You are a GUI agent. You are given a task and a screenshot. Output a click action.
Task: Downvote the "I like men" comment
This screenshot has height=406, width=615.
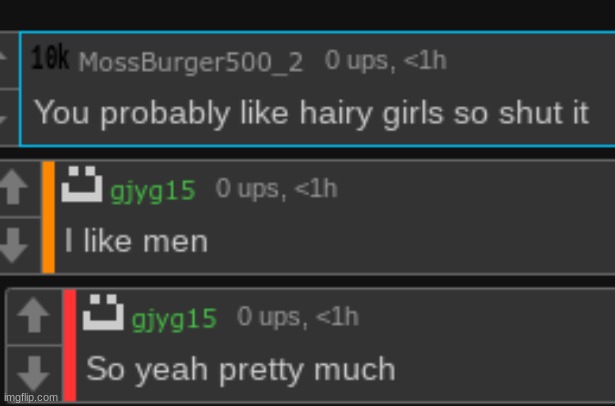point(13,245)
